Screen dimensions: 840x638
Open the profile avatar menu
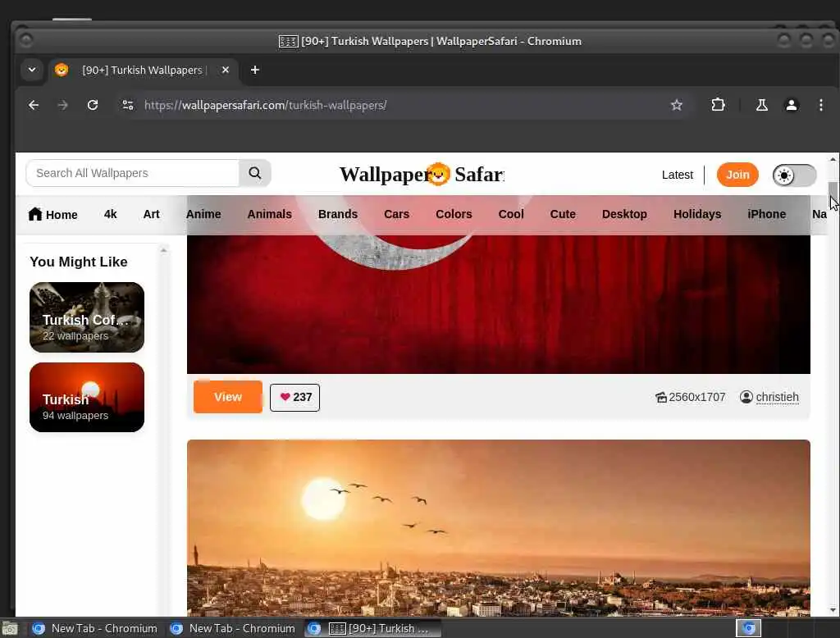coord(792,105)
